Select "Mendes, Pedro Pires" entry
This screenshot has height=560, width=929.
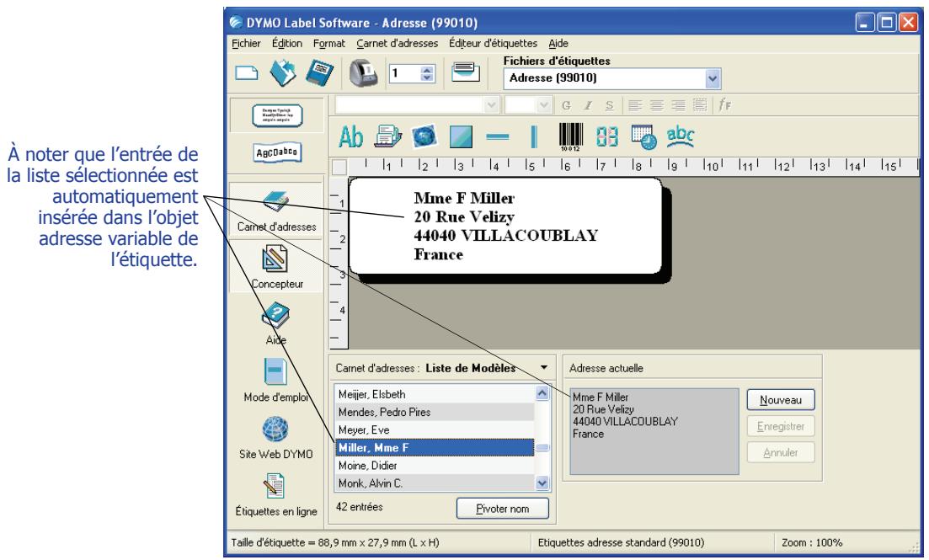coord(435,412)
